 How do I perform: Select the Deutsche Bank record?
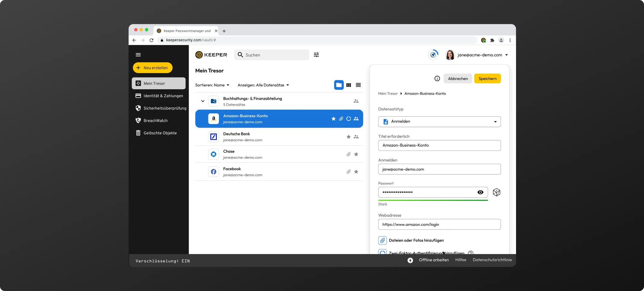point(279,137)
